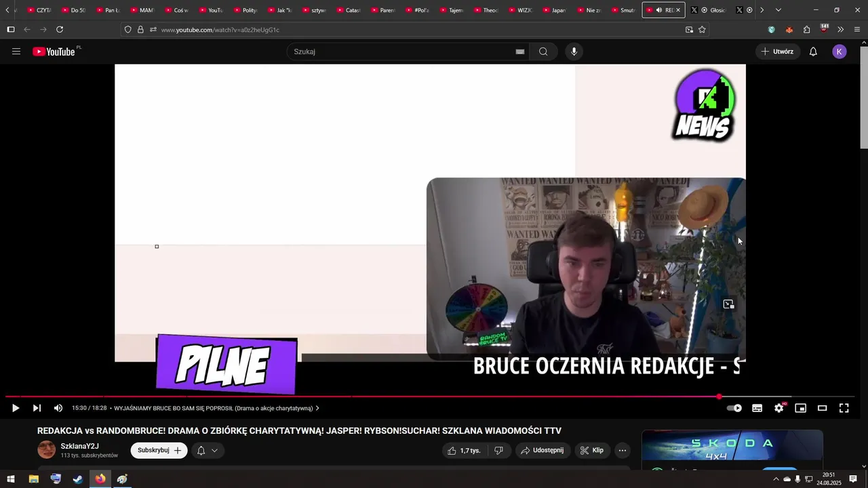Click Udostępnij share button

point(542,450)
